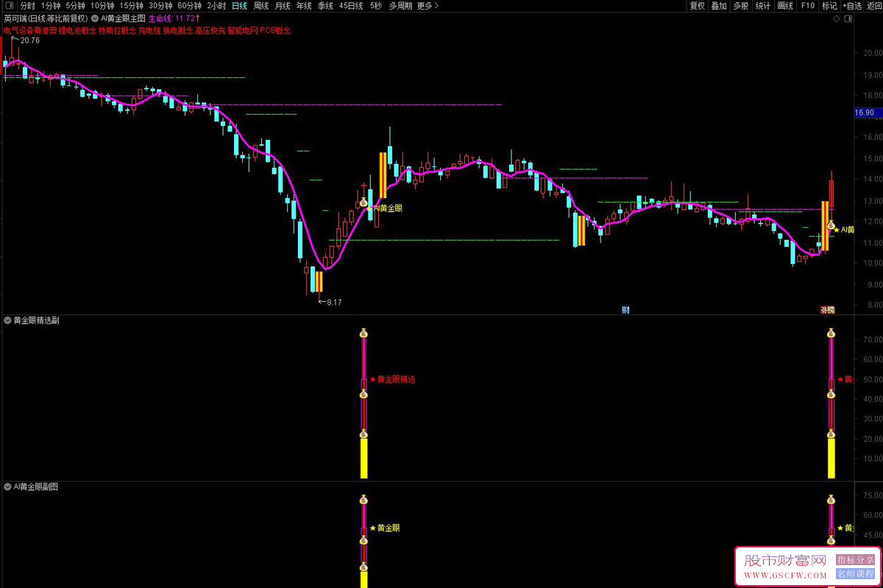This screenshot has height=588, width=883.
Task: Click the 名师课程 label in the banner
Action: [x=855, y=573]
